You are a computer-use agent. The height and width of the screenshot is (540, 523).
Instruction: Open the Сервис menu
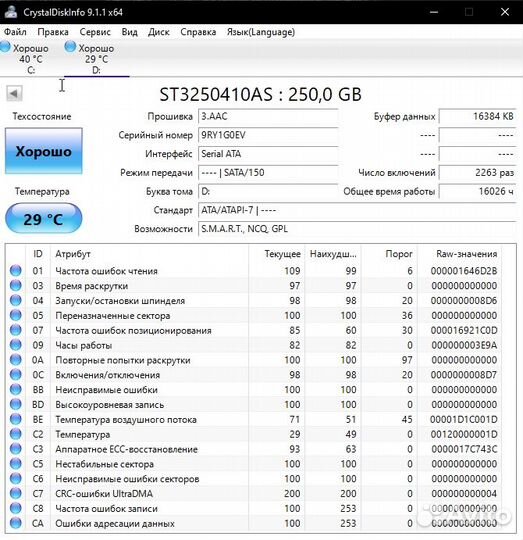[x=95, y=32]
